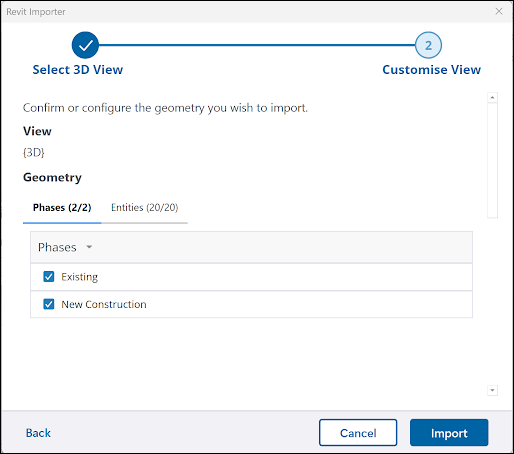Click the Import button
This screenshot has height=454, width=514.
449,433
